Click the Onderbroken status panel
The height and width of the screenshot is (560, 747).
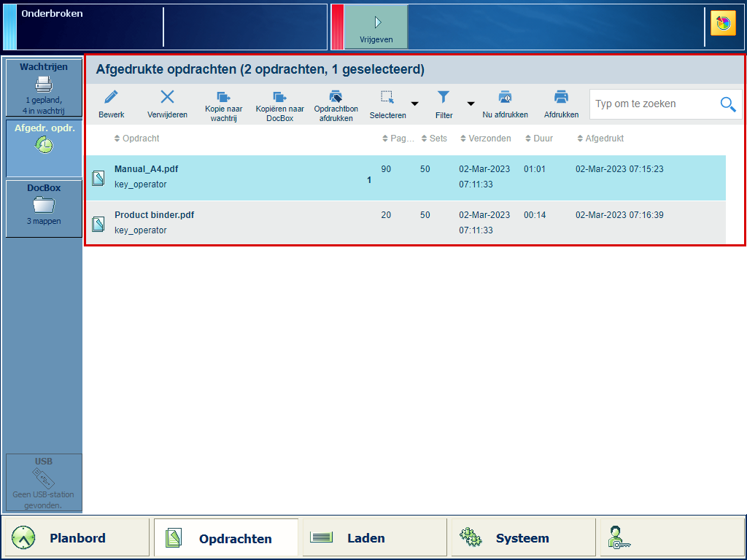pos(165,27)
